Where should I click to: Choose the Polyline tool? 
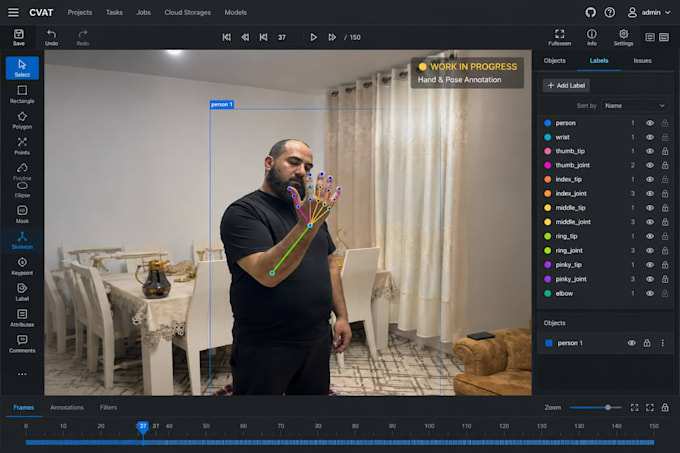[x=22, y=171]
